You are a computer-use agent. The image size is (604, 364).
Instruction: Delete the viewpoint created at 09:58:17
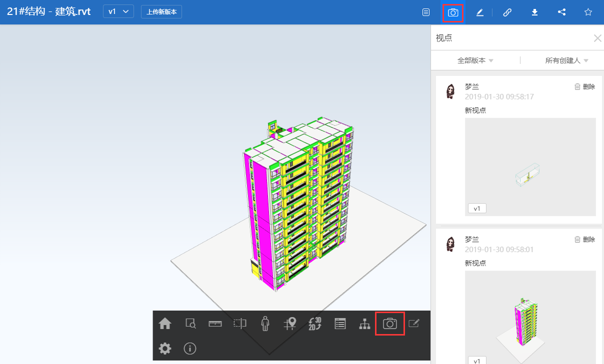[x=584, y=86]
